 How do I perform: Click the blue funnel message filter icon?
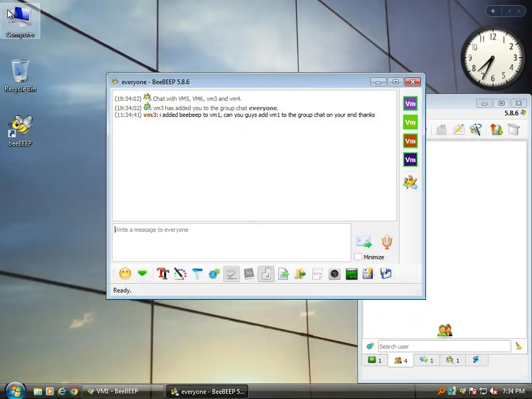tap(197, 273)
